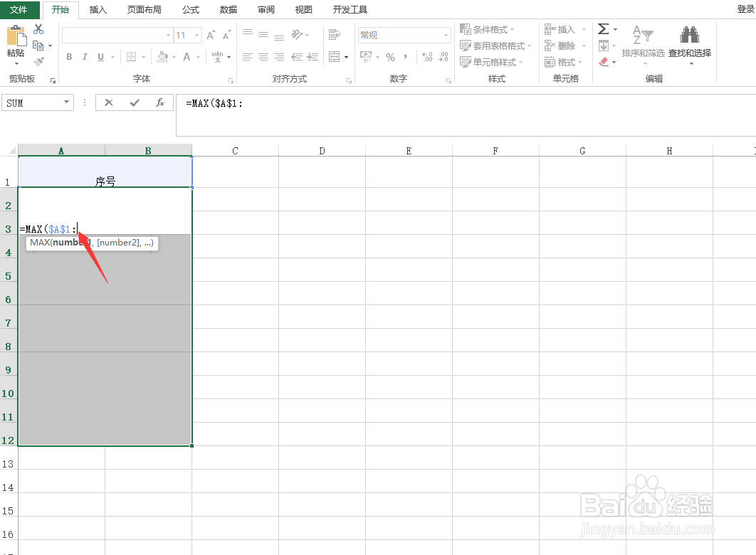Apply accounting number format
This screenshot has width=756, height=555.
(x=366, y=57)
